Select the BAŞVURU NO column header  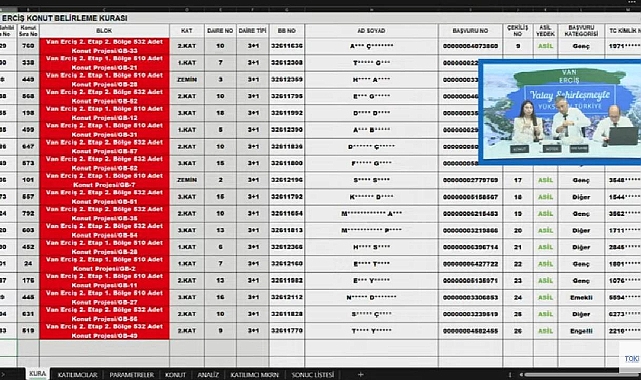click(x=471, y=31)
